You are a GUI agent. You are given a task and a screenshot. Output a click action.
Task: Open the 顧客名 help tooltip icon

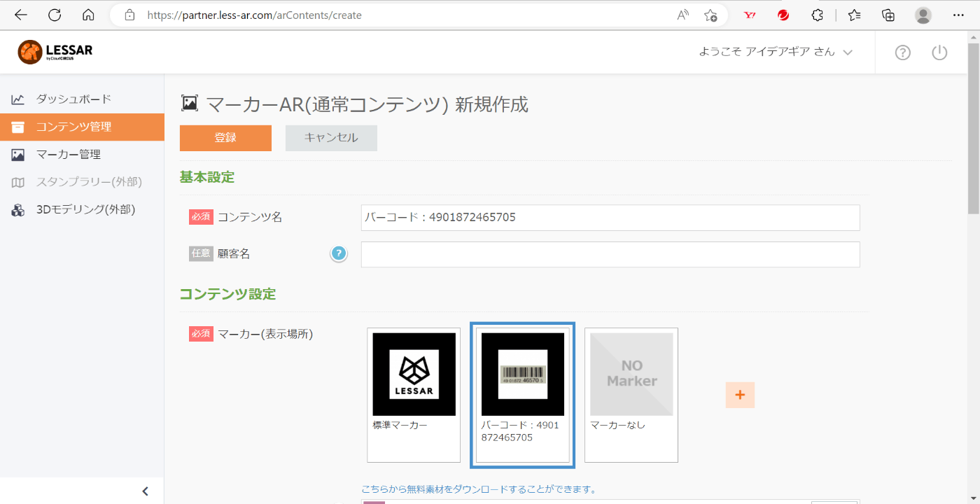click(x=339, y=253)
